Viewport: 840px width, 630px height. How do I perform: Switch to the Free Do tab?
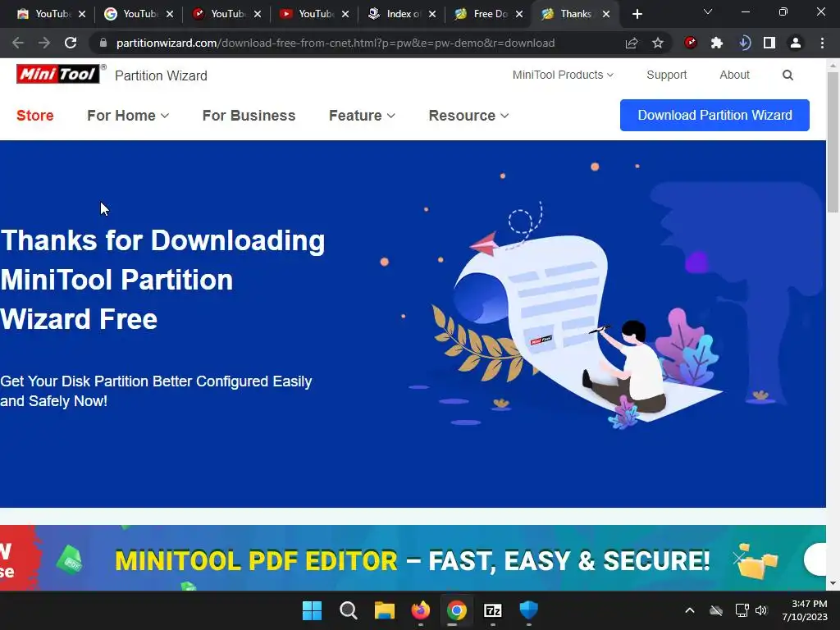(x=489, y=14)
